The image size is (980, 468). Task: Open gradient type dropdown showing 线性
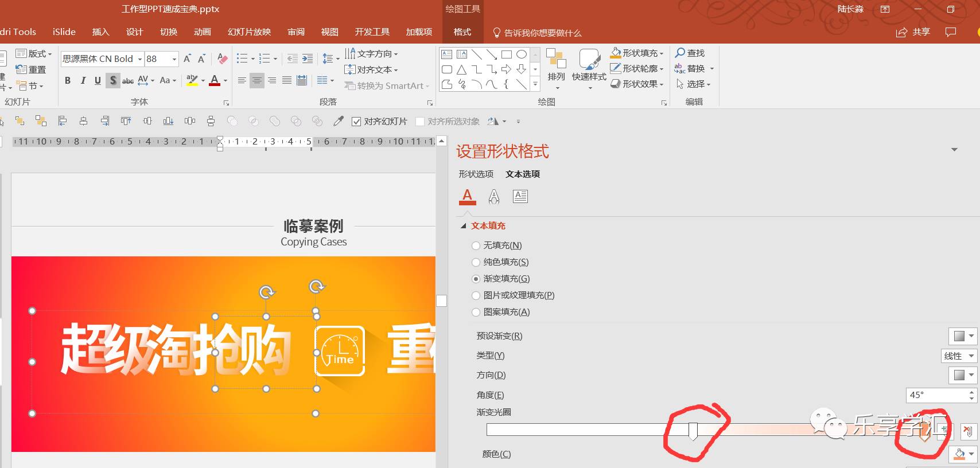[959, 356]
